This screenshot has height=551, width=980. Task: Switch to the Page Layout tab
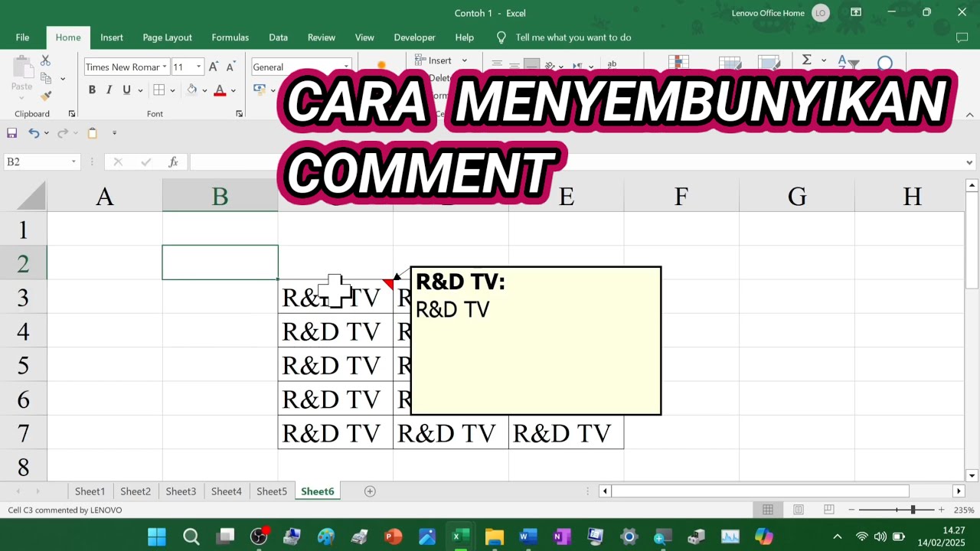167,37
